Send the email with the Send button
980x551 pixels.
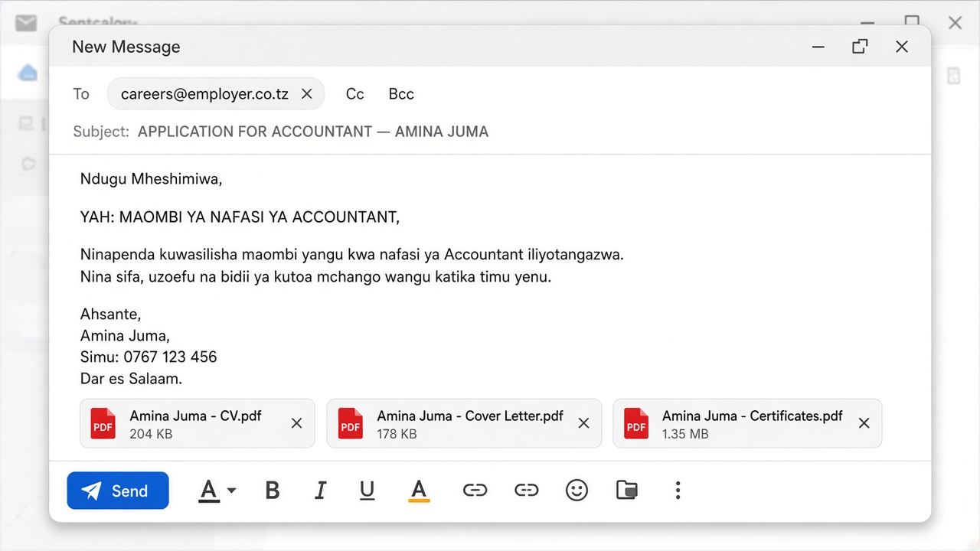118,491
